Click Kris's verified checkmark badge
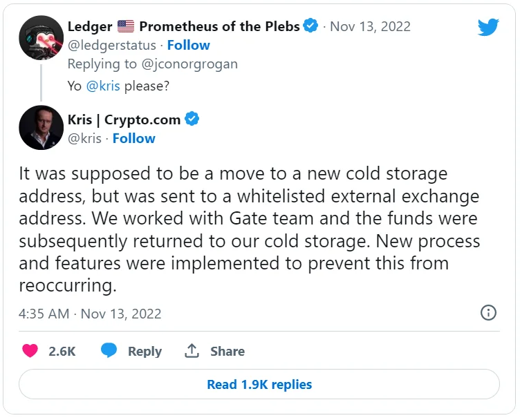The width and height of the screenshot is (520, 420). click(192, 119)
